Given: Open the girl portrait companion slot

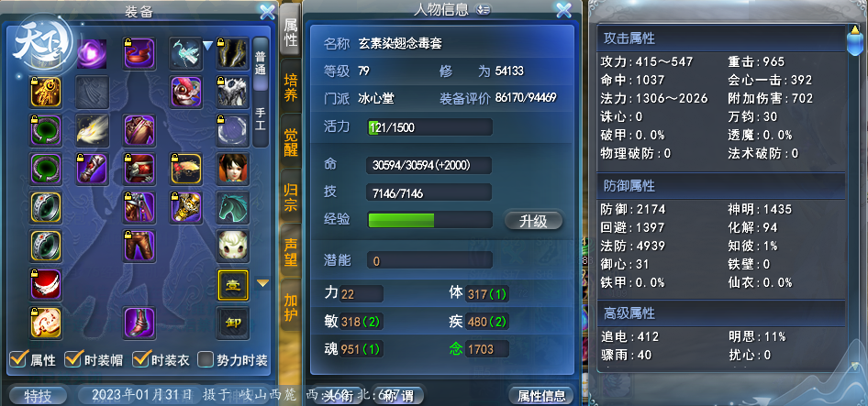Looking at the screenshot, I should click(x=233, y=169).
